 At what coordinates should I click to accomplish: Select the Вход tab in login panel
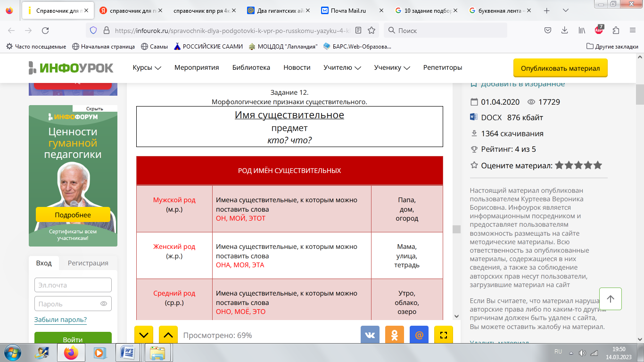(44, 263)
